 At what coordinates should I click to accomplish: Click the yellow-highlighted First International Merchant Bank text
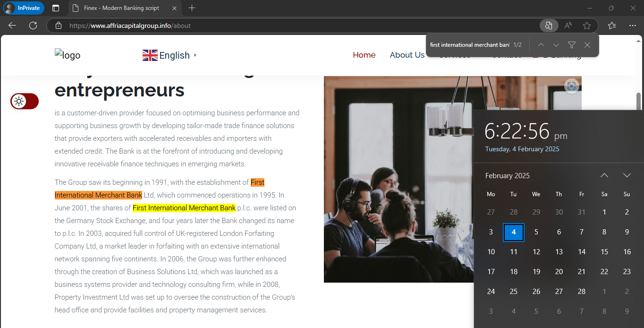click(184, 208)
